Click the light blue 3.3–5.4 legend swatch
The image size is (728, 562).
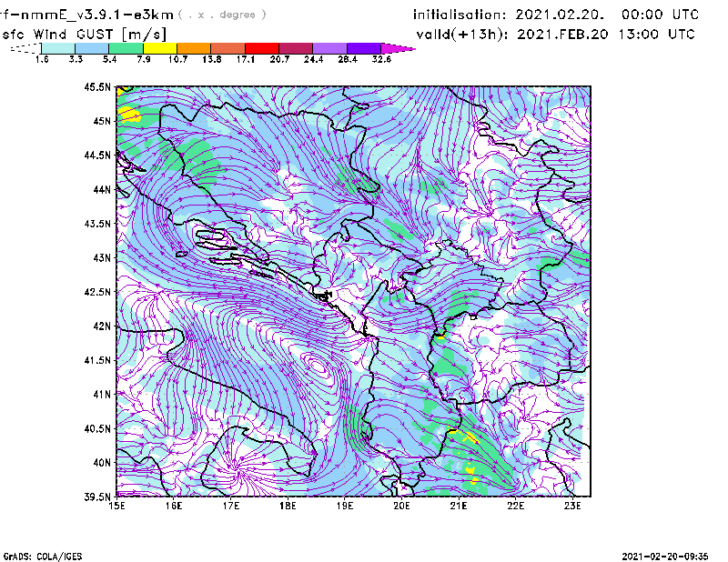tap(92, 48)
